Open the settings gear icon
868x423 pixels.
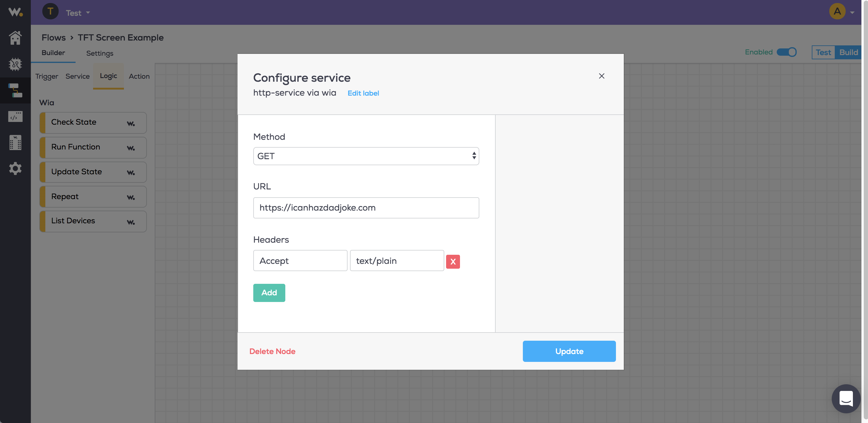pos(15,168)
